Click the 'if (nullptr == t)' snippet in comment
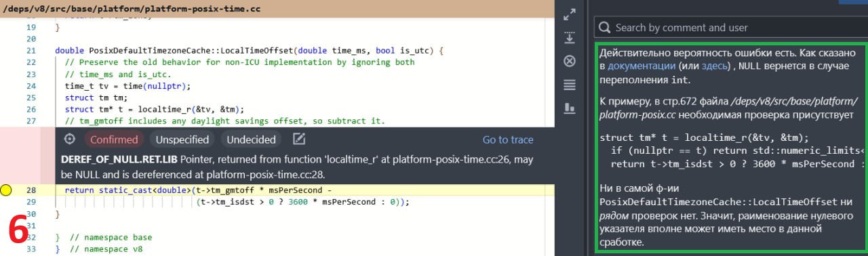The image size is (868, 256). click(738, 150)
